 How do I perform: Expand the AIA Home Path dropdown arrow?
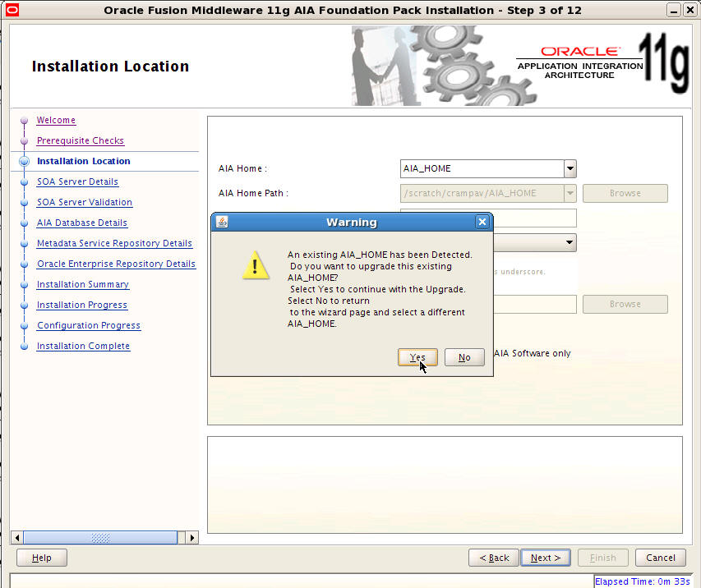coord(570,194)
